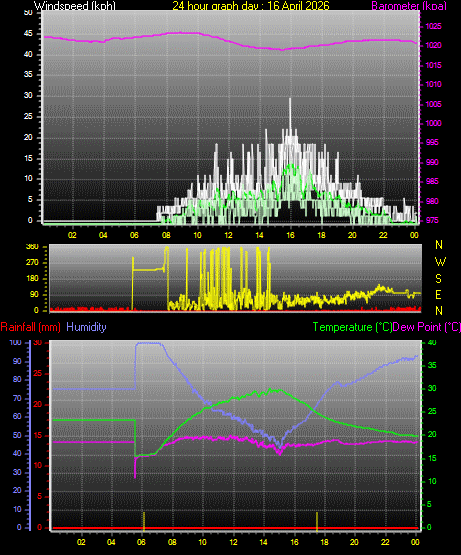Click the 25 temperature axis value
The height and width of the screenshot is (555, 461).
pyautogui.click(x=432, y=412)
